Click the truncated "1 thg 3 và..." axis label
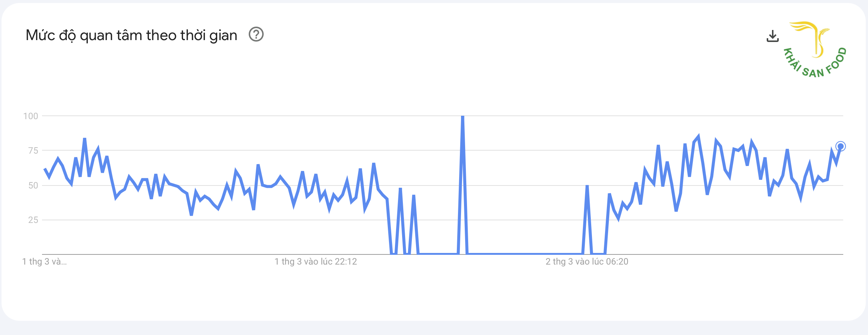Image resolution: width=868 pixels, height=335 pixels. [x=45, y=262]
